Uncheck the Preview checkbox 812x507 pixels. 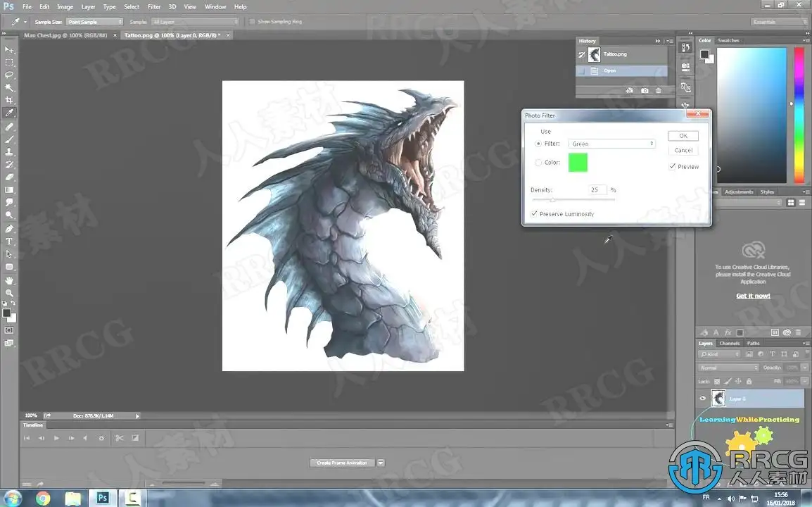click(x=673, y=167)
